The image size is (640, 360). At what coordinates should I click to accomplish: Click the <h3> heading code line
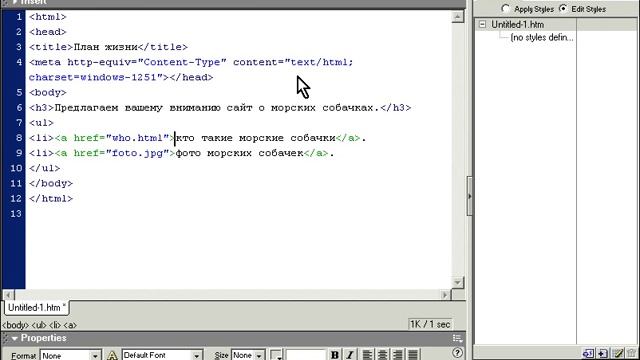(220, 108)
